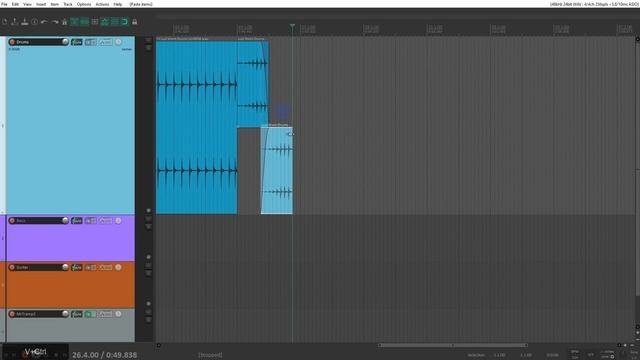Select the Bass track name field

click(x=38, y=220)
